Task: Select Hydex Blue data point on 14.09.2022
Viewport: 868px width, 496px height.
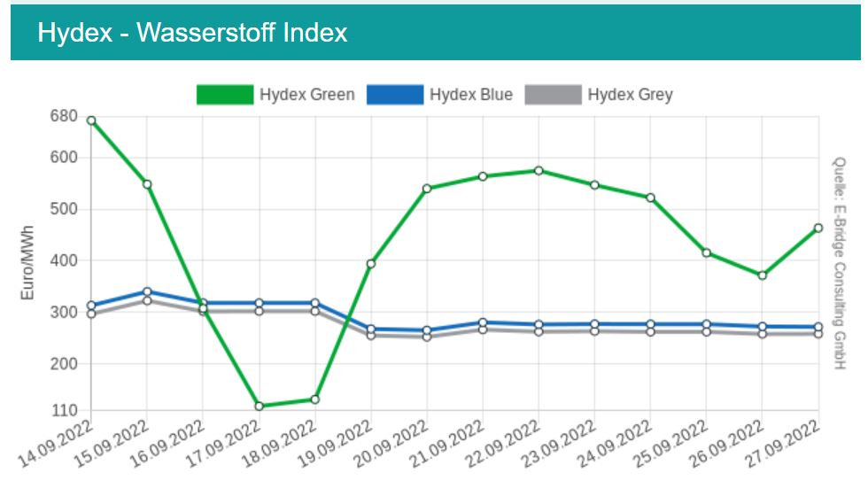Action: 91,306
